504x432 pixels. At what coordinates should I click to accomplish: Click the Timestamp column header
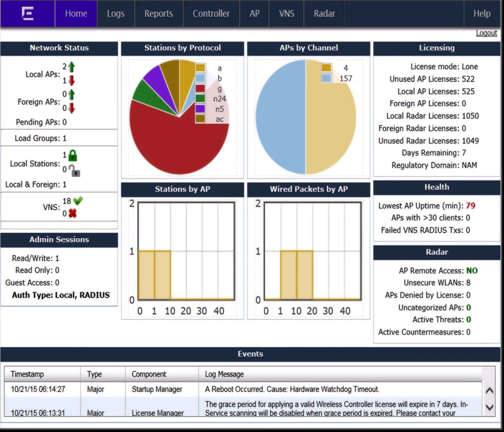(27, 374)
